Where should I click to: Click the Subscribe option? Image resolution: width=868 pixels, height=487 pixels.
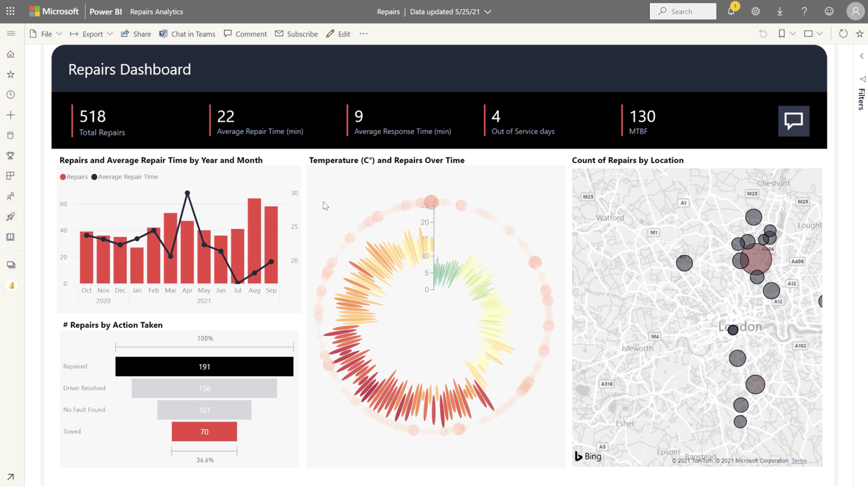click(x=297, y=34)
